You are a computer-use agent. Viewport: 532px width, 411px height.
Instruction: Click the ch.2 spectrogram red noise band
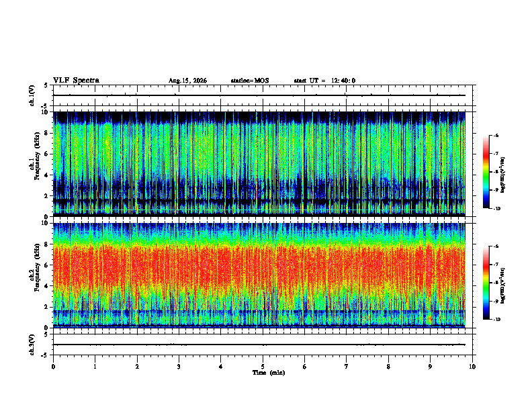(259, 265)
